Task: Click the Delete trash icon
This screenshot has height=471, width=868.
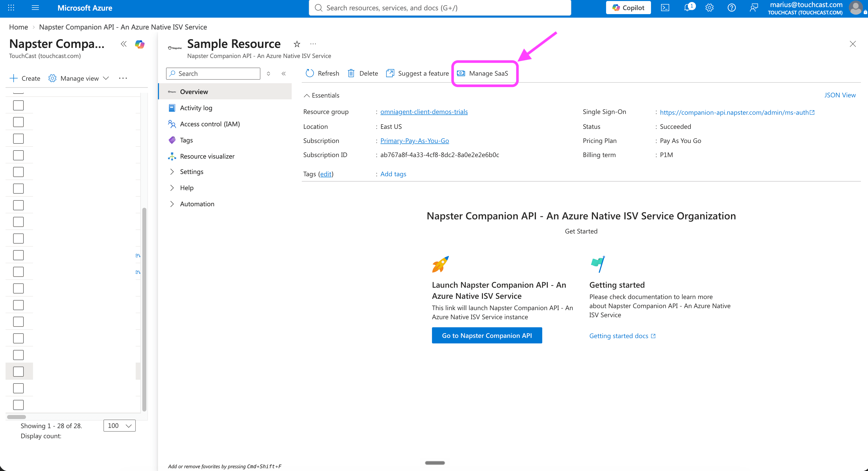Action: click(x=351, y=73)
